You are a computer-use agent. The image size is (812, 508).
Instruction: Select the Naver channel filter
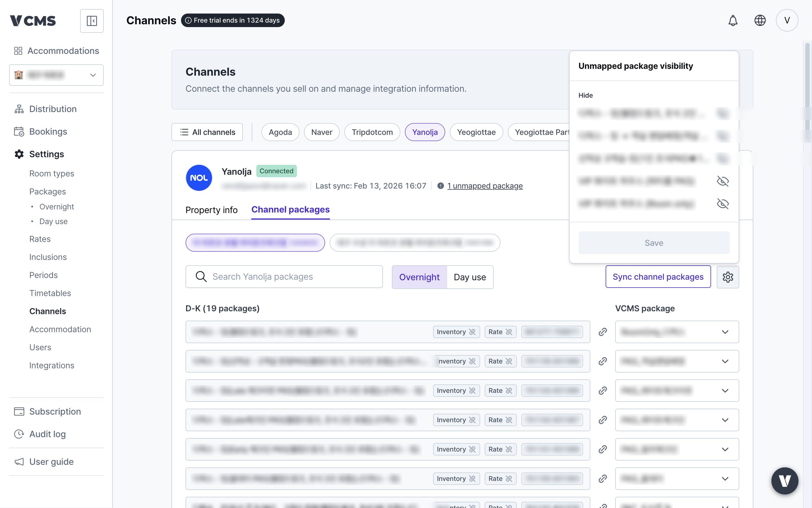(321, 132)
